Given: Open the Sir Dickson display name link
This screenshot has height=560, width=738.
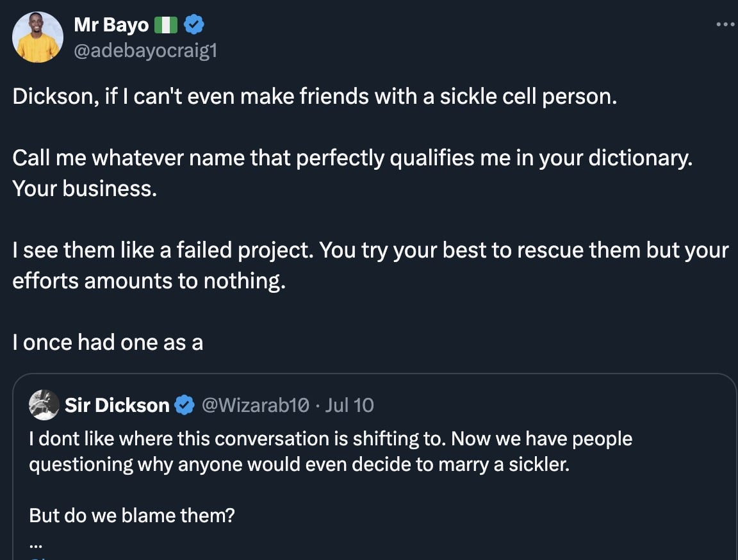Looking at the screenshot, I should click(x=117, y=405).
